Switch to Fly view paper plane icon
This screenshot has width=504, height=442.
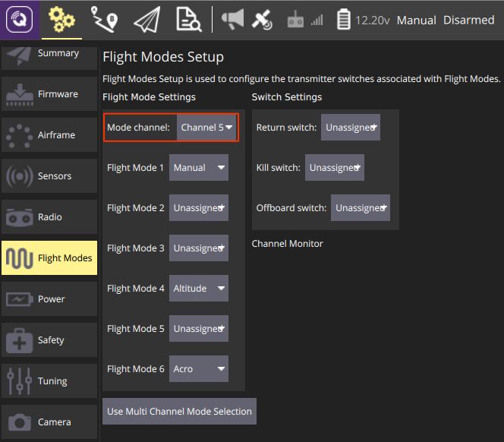click(146, 20)
